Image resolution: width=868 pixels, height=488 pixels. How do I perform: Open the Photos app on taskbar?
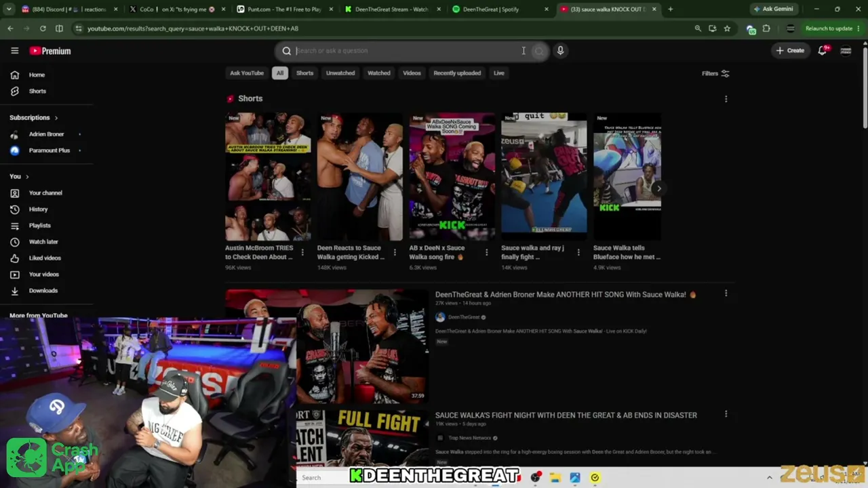[x=575, y=478]
